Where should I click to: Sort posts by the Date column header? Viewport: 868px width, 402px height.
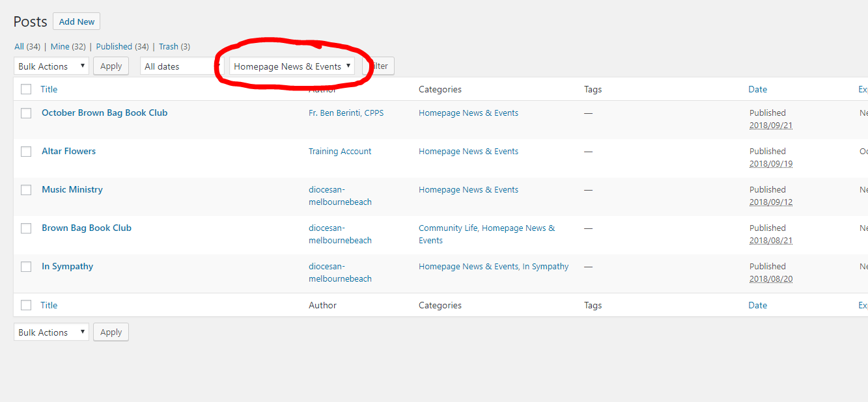pyautogui.click(x=757, y=89)
